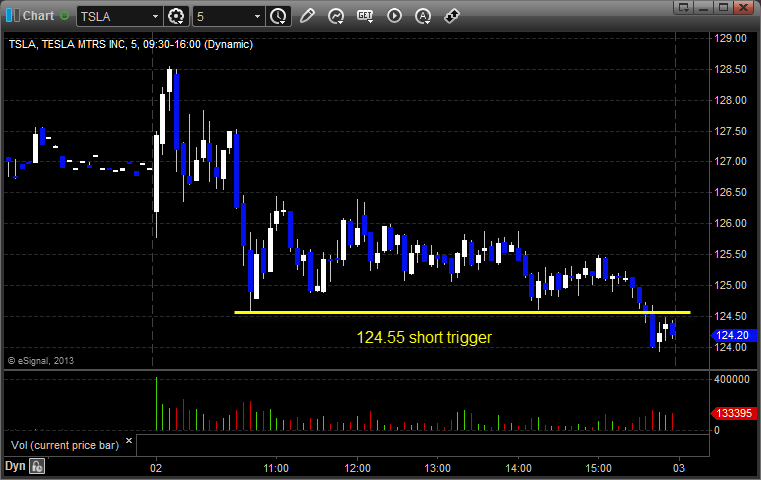Click the 126.50 price axis label
Image resolution: width=761 pixels, height=480 pixels.
730,193
